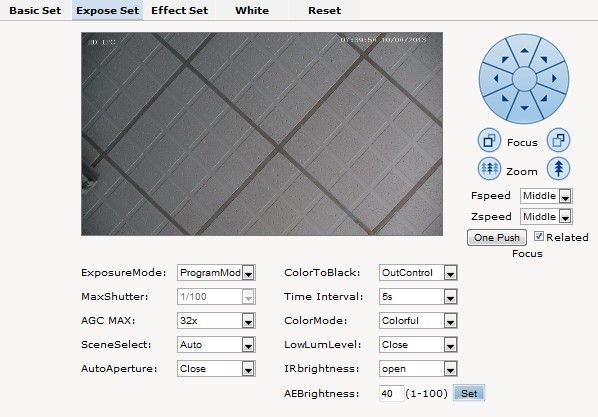Click the disabled MaxShutter dropdown
This screenshot has height=417, width=598.
[x=216, y=297]
